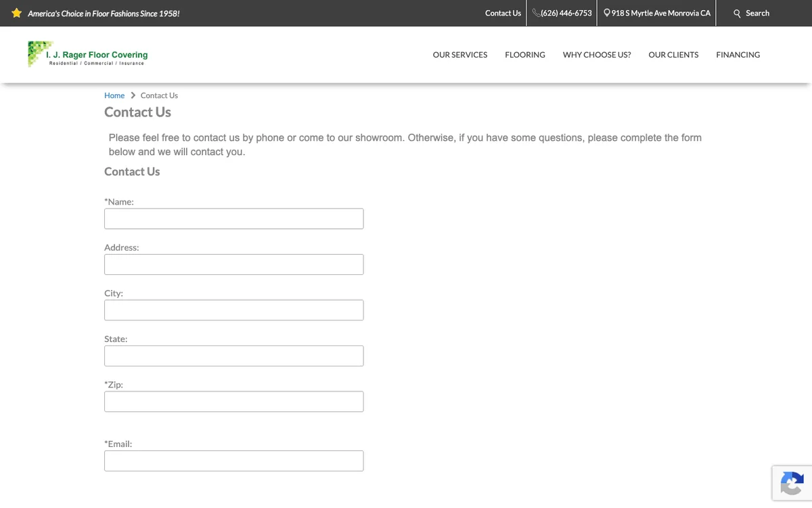Click the (626) 446-6753 phone number
The width and height of the screenshot is (812, 508).
point(566,13)
